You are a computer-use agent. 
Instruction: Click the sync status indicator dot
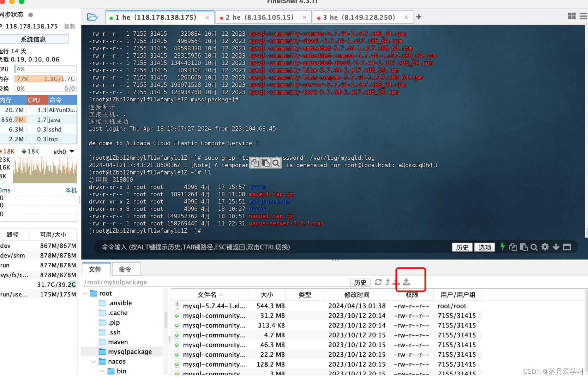pyautogui.click(x=31, y=15)
